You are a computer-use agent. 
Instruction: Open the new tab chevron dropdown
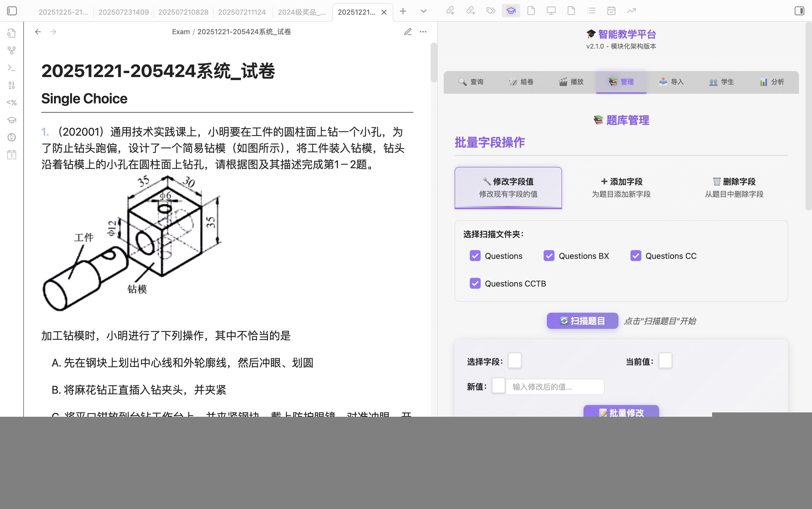(423, 11)
